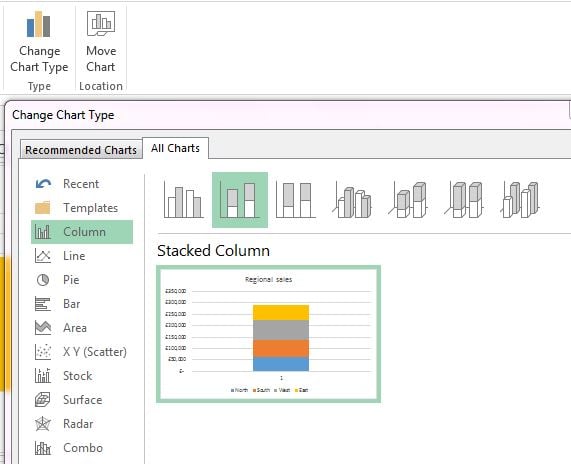
Task: Click the Stock category icon
Action: 43,376
